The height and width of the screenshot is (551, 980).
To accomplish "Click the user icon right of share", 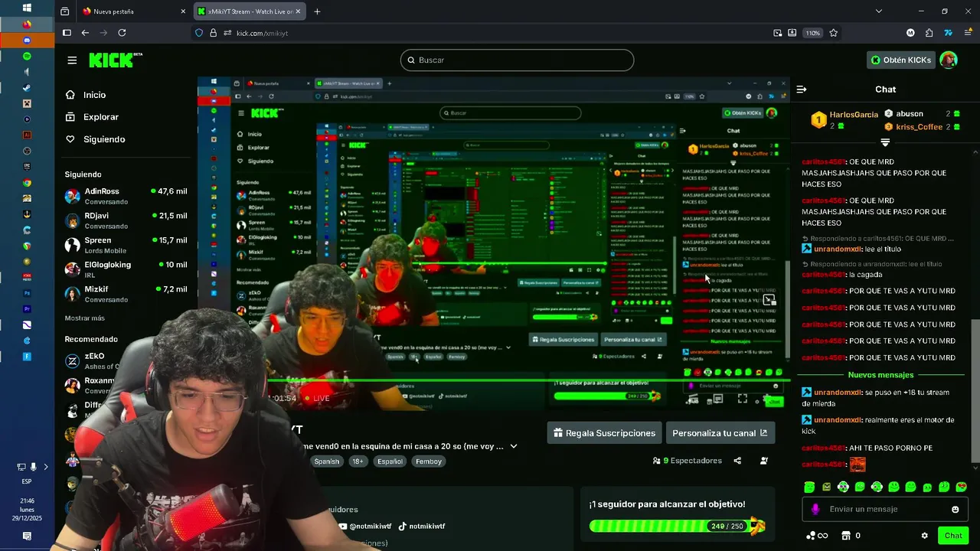I will 764,461.
